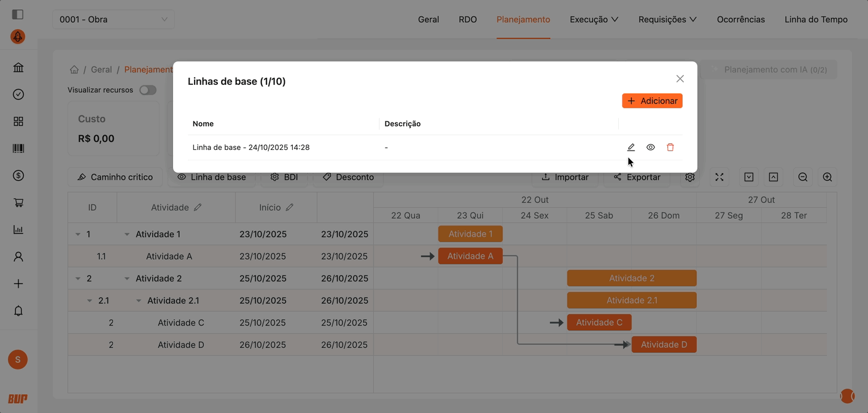Click the Exportar button
Viewport: 868px width, 413px height.
tap(637, 177)
